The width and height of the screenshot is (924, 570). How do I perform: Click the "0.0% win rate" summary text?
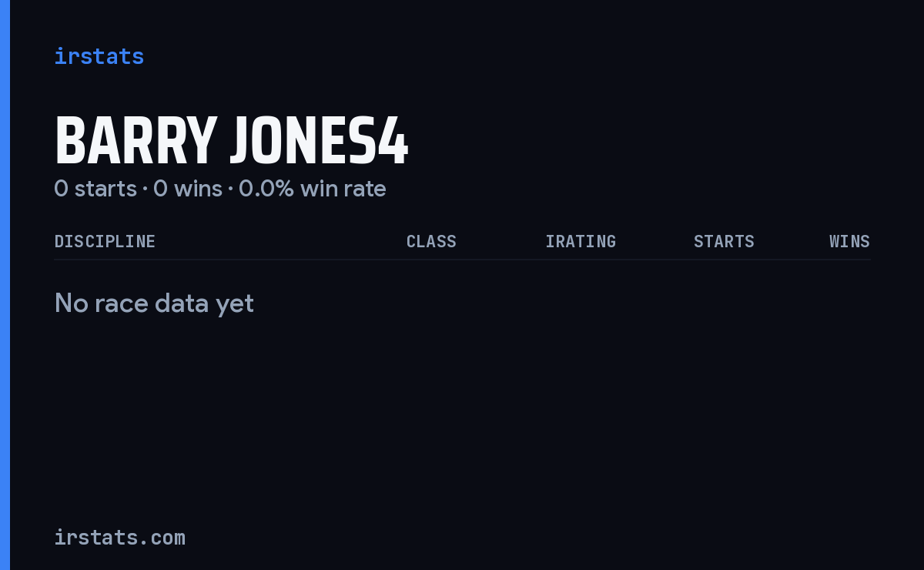pyautogui.click(x=313, y=189)
